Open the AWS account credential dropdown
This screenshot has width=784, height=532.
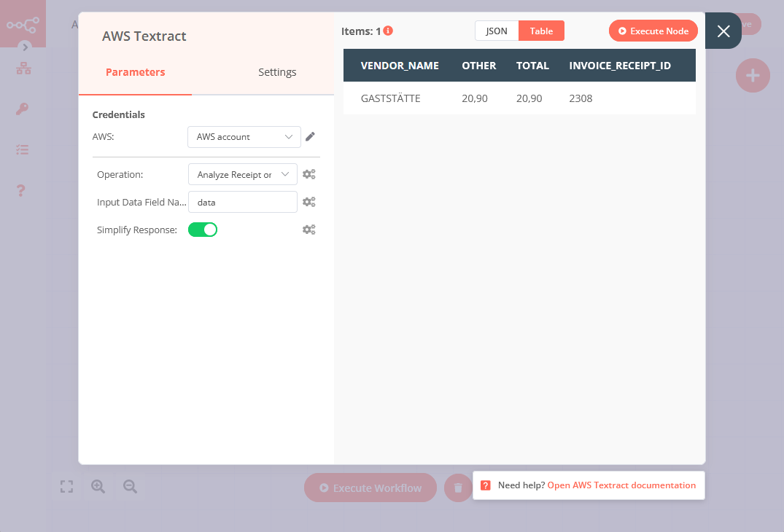244,136
